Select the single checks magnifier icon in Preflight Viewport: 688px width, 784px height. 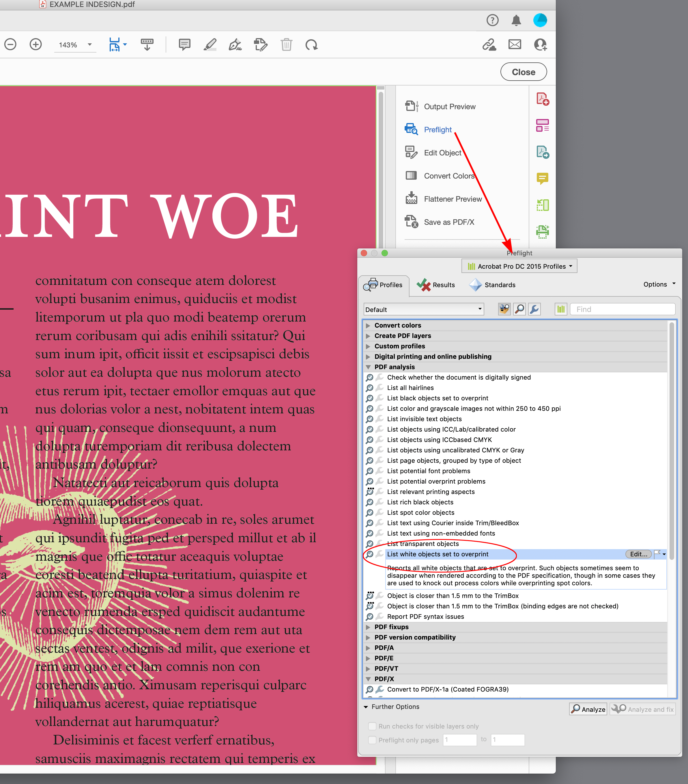pos(519,309)
